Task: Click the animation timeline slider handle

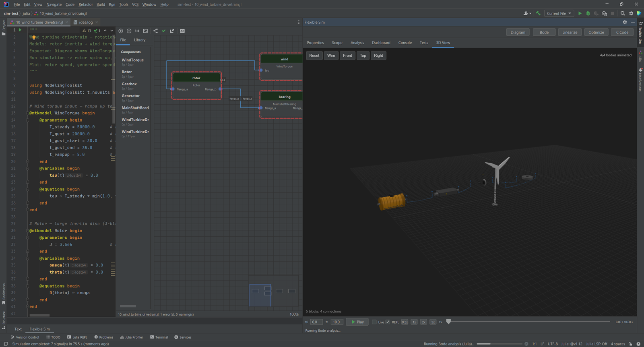Action: click(x=448, y=321)
